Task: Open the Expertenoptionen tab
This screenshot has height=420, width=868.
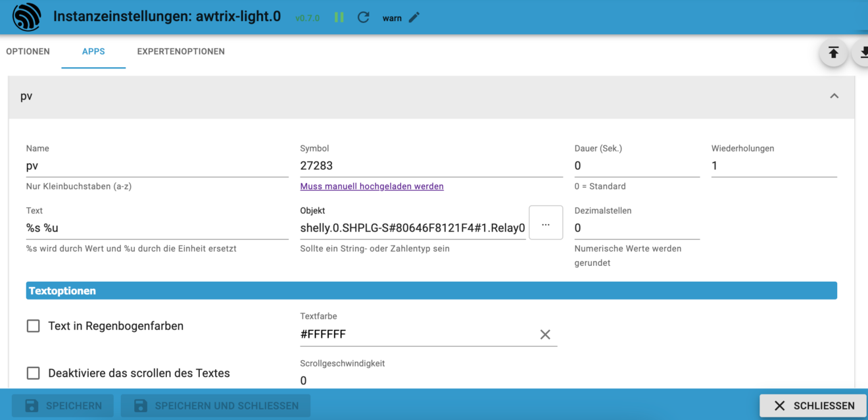Action: [x=181, y=51]
